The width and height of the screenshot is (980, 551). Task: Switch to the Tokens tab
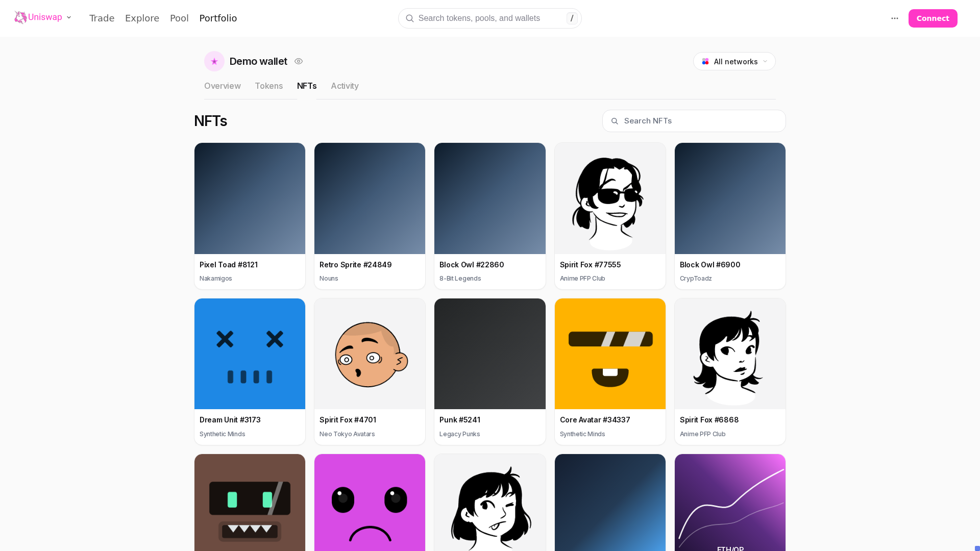[269, 86]
